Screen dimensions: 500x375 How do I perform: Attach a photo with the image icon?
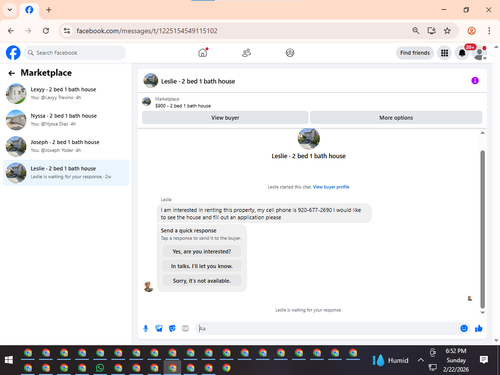coord(159,329)
